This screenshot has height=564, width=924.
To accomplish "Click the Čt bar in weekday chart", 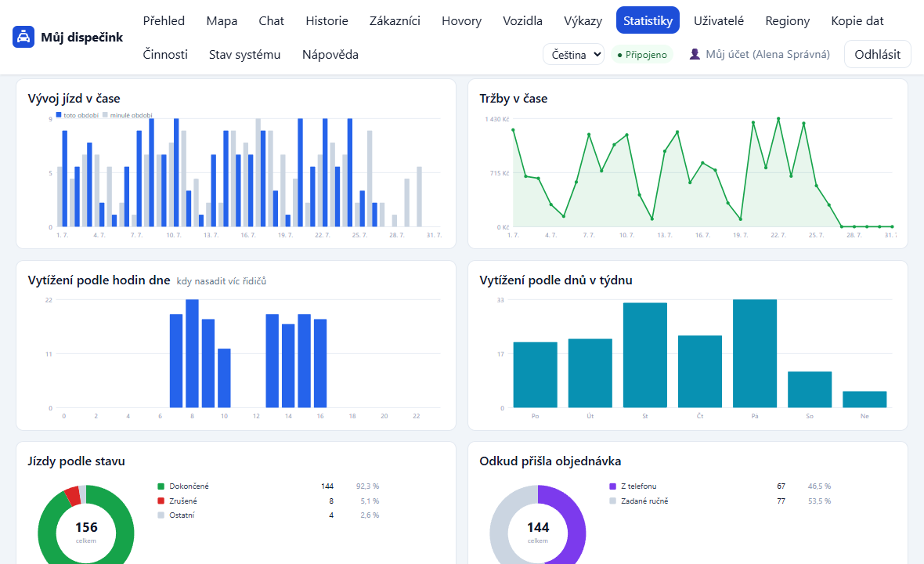I will [700, 372].
